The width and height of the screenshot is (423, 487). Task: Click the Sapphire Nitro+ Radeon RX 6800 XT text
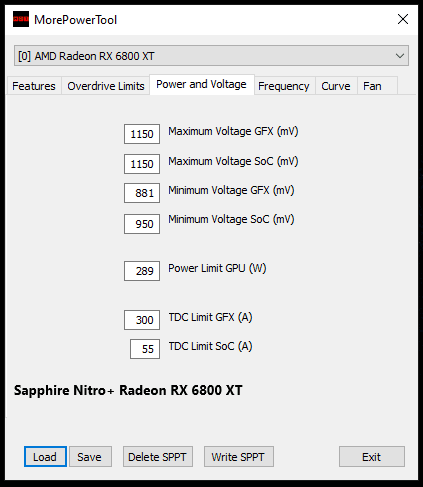pyautogui.click(x=128, y=390)
